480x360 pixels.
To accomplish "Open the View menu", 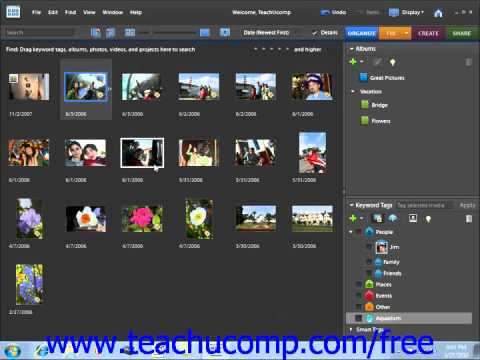I will pyautogui.click(x=89, y=12).
